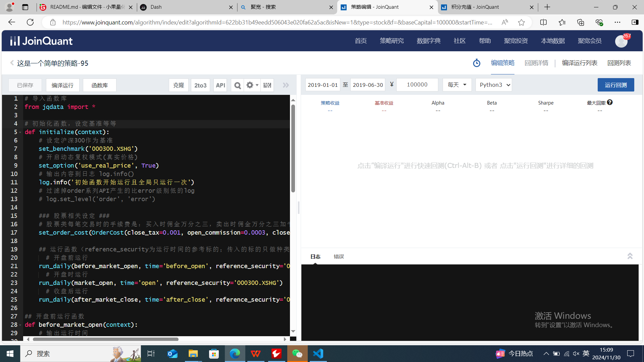Click the backtest timer clock icon
The height and width of the screenshot is (362, 644).
477,63
